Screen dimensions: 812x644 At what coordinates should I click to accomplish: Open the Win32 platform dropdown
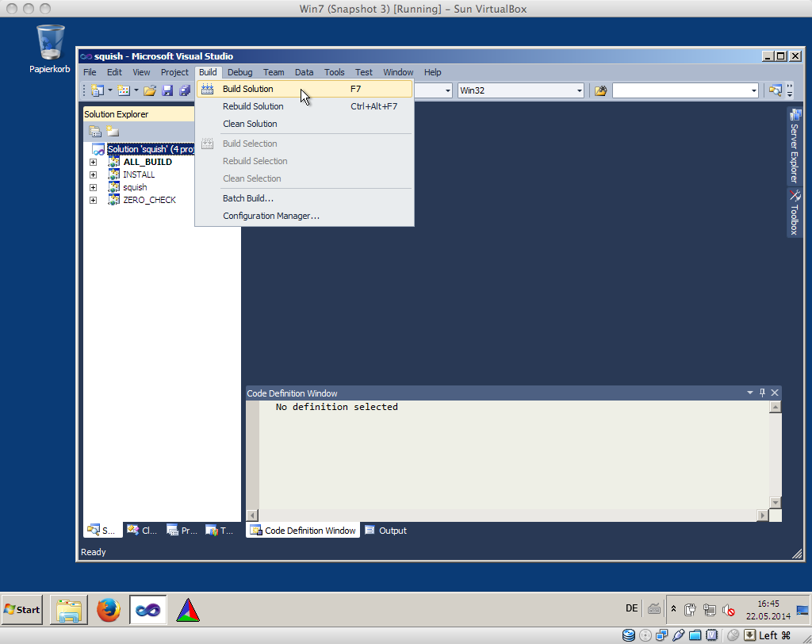pyautogui.click(x=579, y=90)
